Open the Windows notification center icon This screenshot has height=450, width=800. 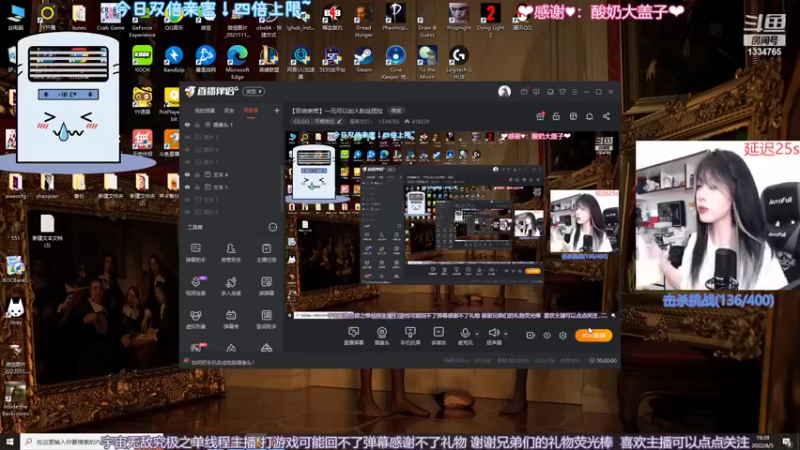787,441
